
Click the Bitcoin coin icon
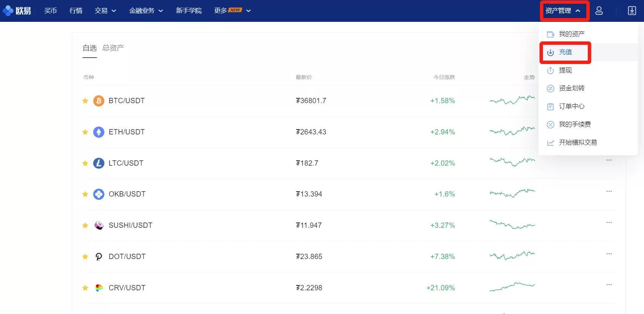(99, 101)
